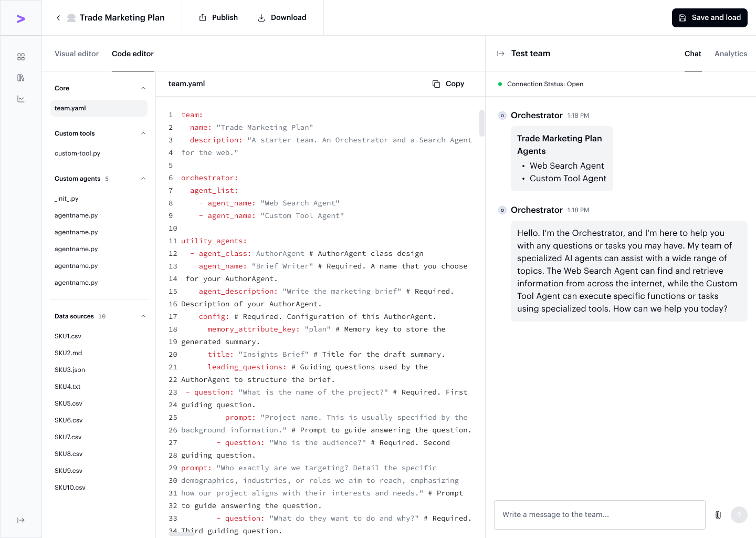Viewport: 756px width, 538px height.
Task: Switch to the Visual editor tab
Action: [x=77, y=54]
